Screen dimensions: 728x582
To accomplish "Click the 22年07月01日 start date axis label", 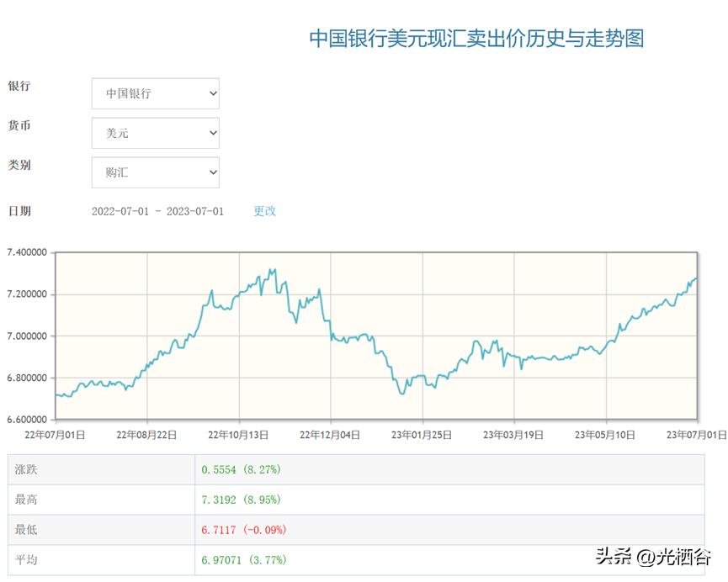I will (56, 435).
